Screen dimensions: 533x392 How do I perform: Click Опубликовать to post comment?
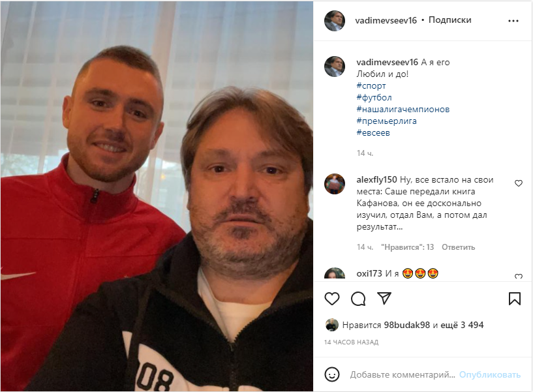pos(489,374)
